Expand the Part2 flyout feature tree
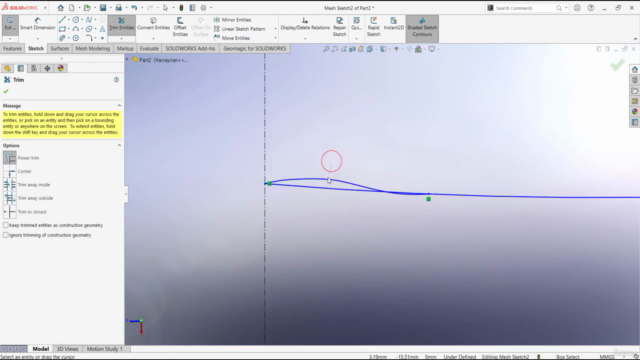The image size is (640, 360). (127, 60)
